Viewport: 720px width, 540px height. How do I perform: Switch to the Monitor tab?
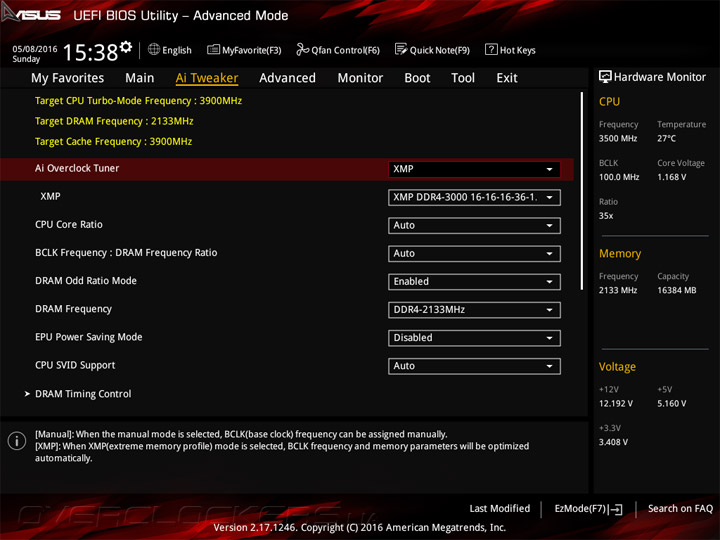360,78
